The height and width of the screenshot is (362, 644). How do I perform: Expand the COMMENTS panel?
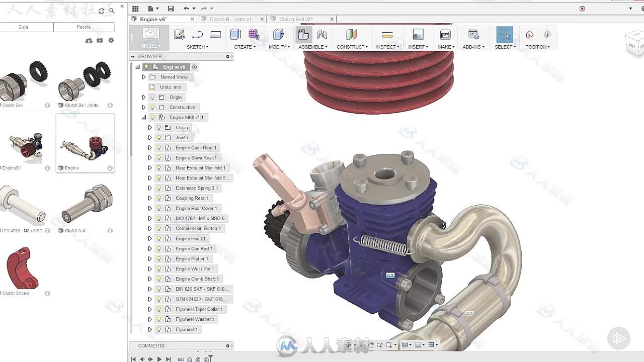(x=228, y=346)
